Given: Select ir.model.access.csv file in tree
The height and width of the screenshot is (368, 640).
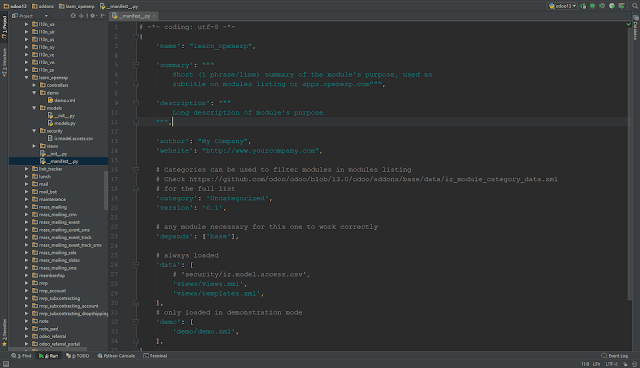Looking at the screenshot, I should [70, 138].
